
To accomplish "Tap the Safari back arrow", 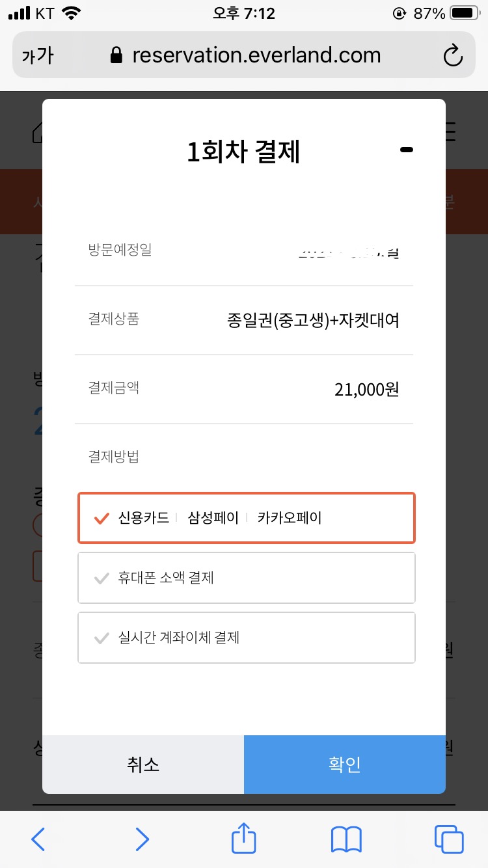I will [x=38, y=839].
